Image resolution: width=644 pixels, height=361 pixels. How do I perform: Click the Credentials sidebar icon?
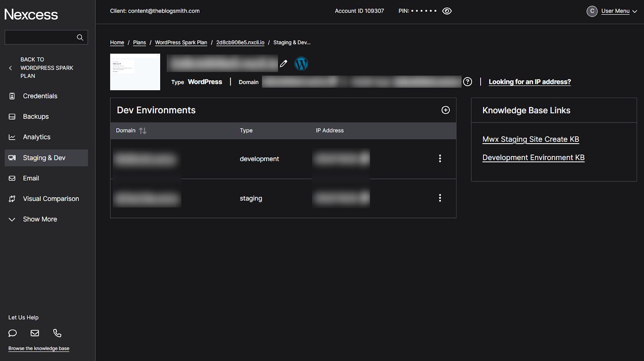click(12, 96)
